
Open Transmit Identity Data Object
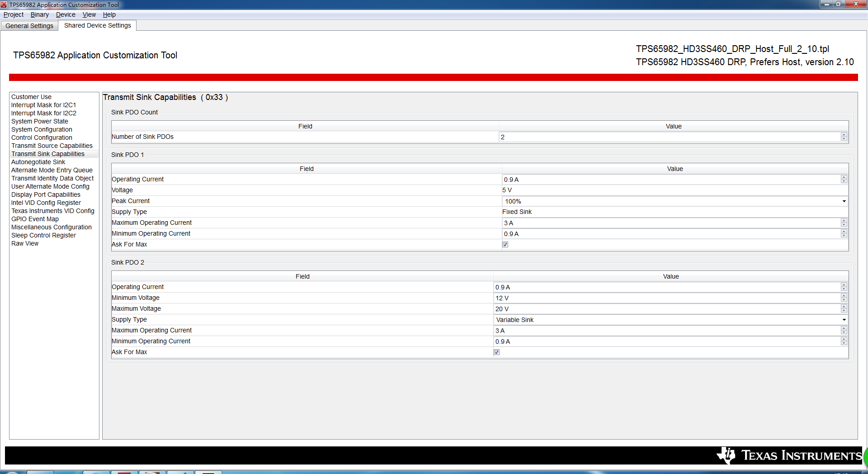52,178
